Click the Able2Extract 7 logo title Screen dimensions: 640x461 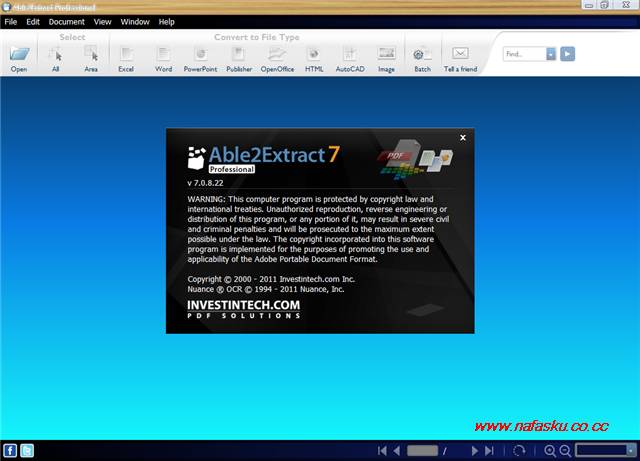[264, 157]
